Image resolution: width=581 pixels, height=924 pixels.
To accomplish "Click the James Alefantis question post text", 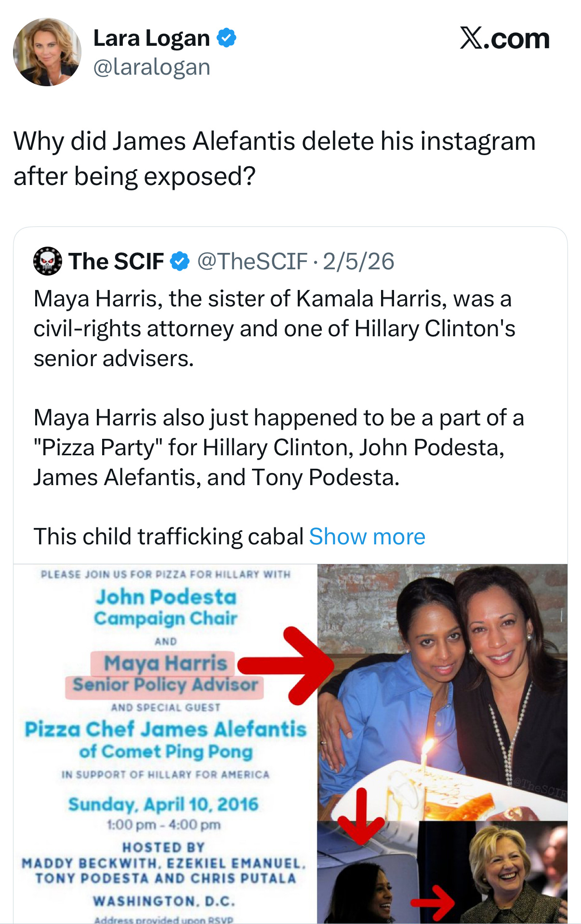I will [x=275, y=158].
